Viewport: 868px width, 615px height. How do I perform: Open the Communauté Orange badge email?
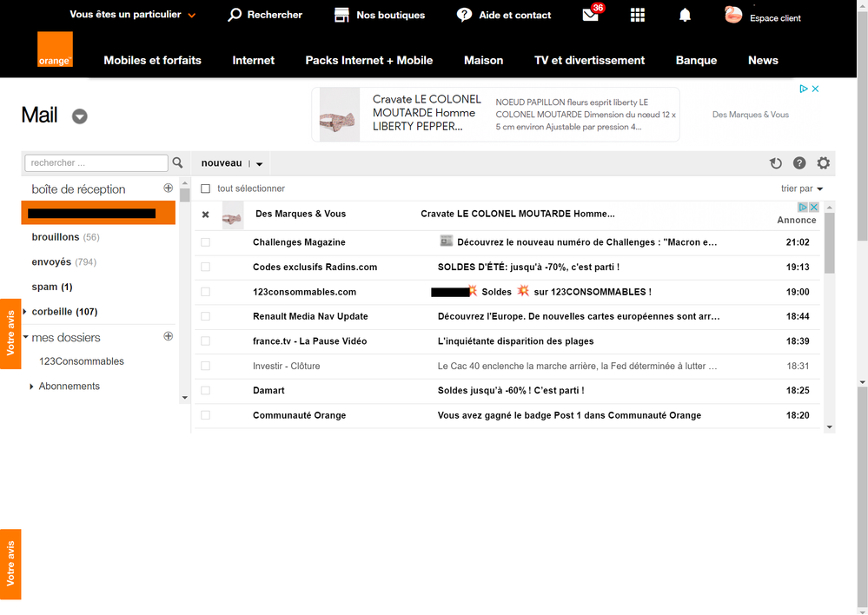click(x=569, y=415)
